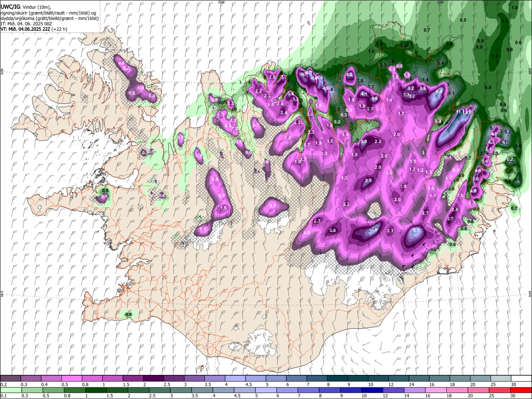532x399 pixels.
Task: Click the 2.6 value on the map
Action: pos(272,77)
